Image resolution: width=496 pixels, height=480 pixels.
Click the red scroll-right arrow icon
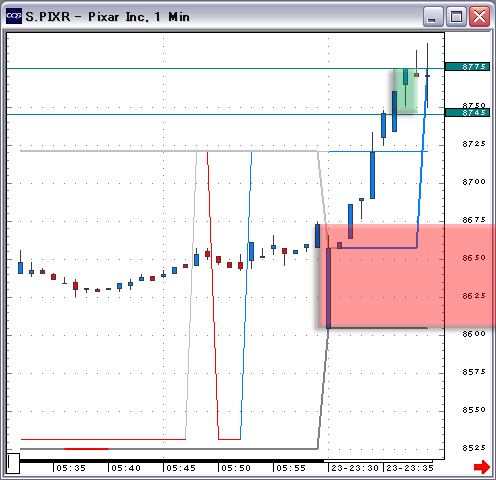point(482,467)
